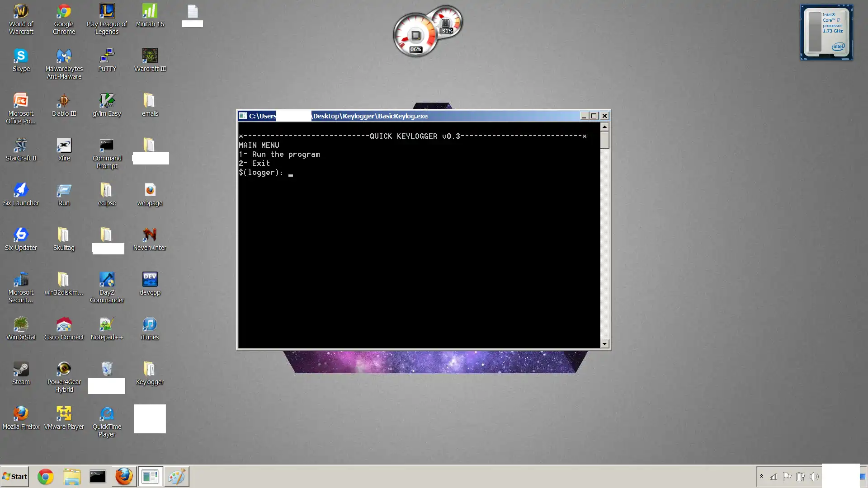Open the Chrome icon on the taskbar
868x488 pixels.
45,477
